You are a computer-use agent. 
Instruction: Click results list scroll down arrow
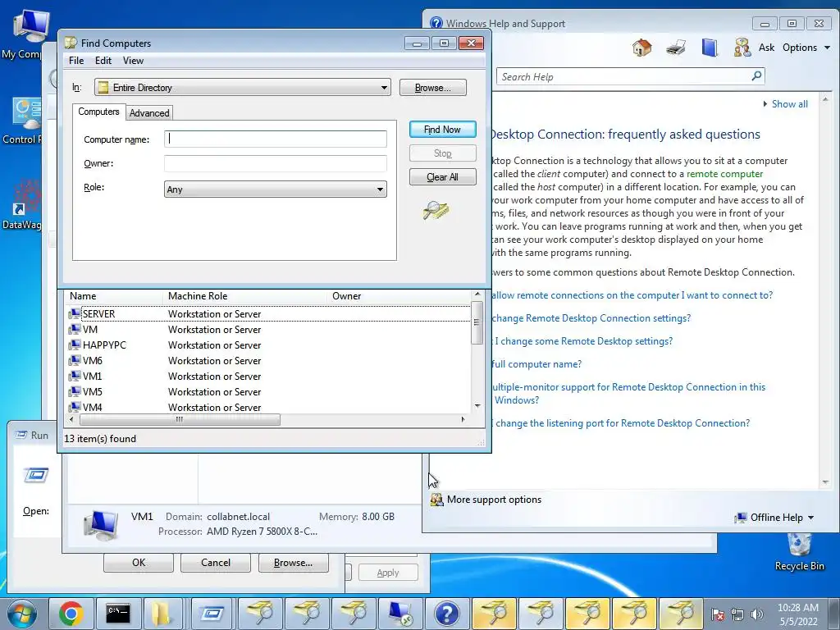(477, 406)
